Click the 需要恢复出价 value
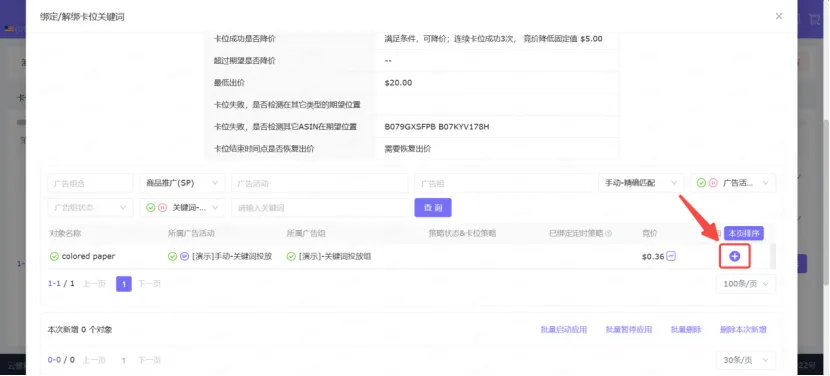Screen dimensions: 830x376 click(x=408, y=149)
